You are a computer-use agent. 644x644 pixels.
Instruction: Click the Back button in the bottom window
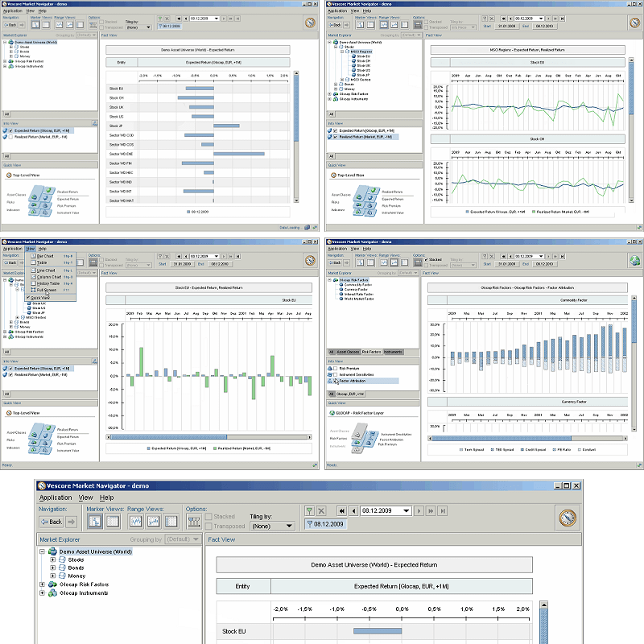[52, 522]
